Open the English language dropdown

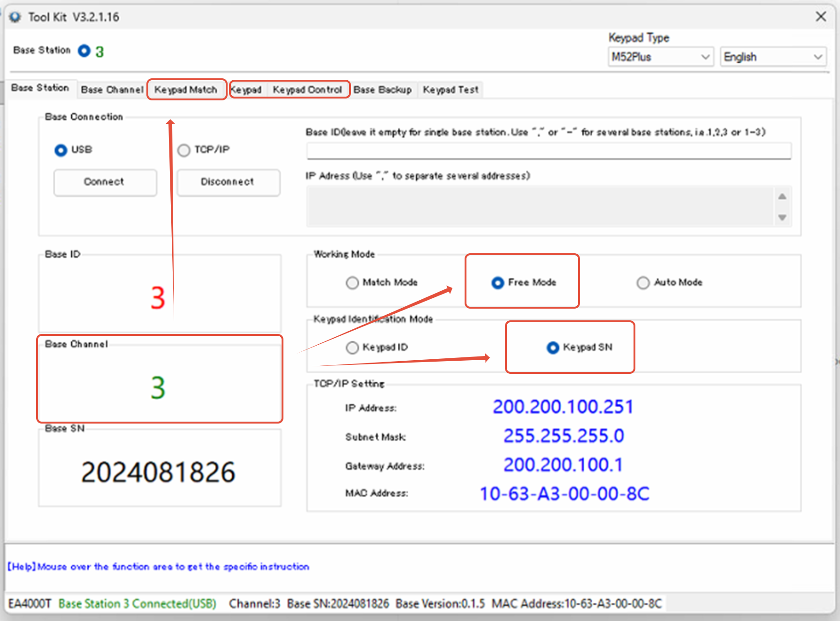coord(773,57)
